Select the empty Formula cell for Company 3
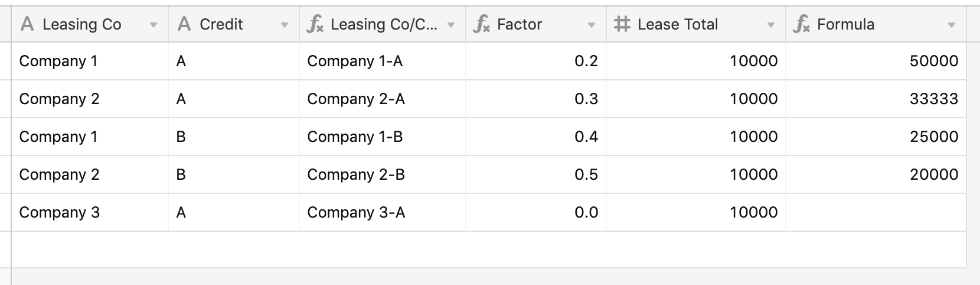980x285 pixels. pos(876,212)
